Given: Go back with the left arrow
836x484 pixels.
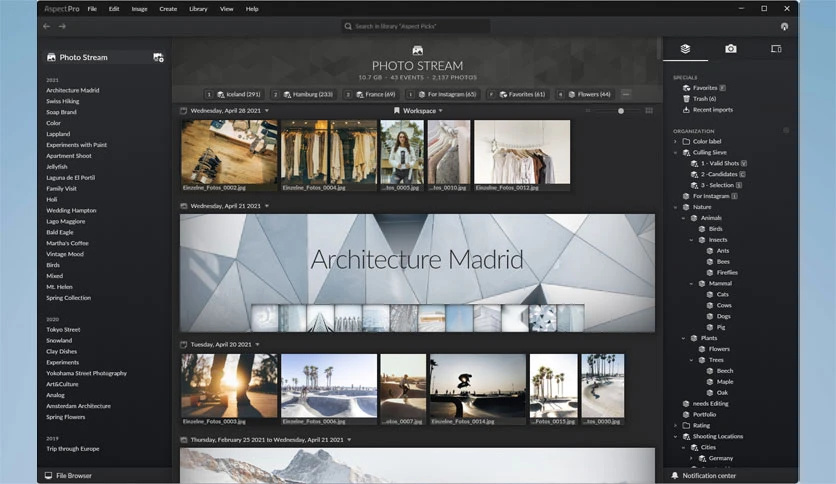Looking at the screenshot, I should click(47, 26).
